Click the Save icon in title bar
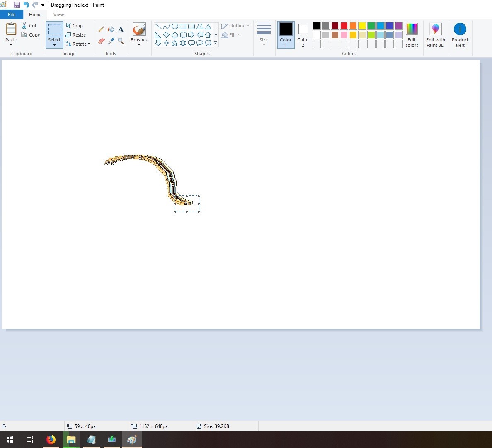 [x=17, y=5]
